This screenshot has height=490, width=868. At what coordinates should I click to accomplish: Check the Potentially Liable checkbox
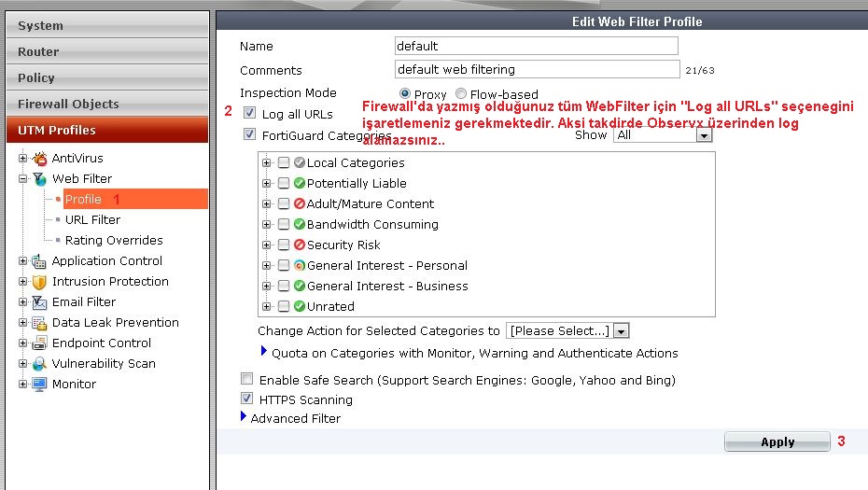(x=284, y=183)
